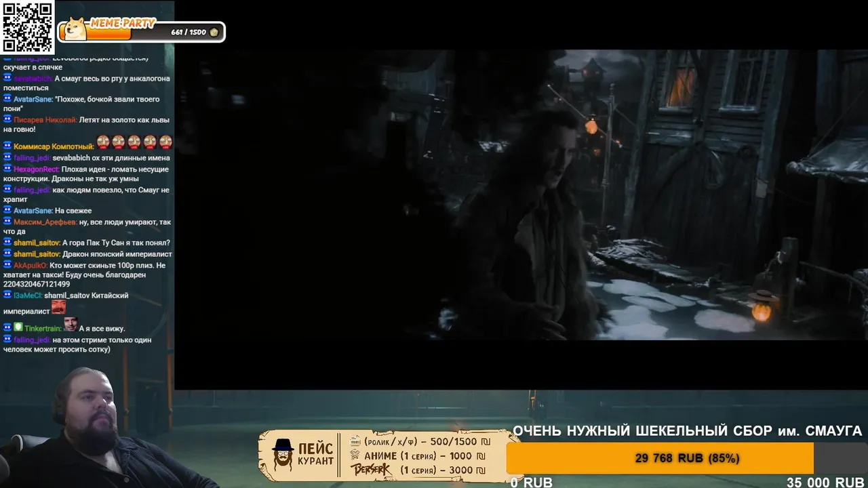Click username Tinkertrain in chat
This screenshot has width=868, height=488.
[x=44, y=329]
